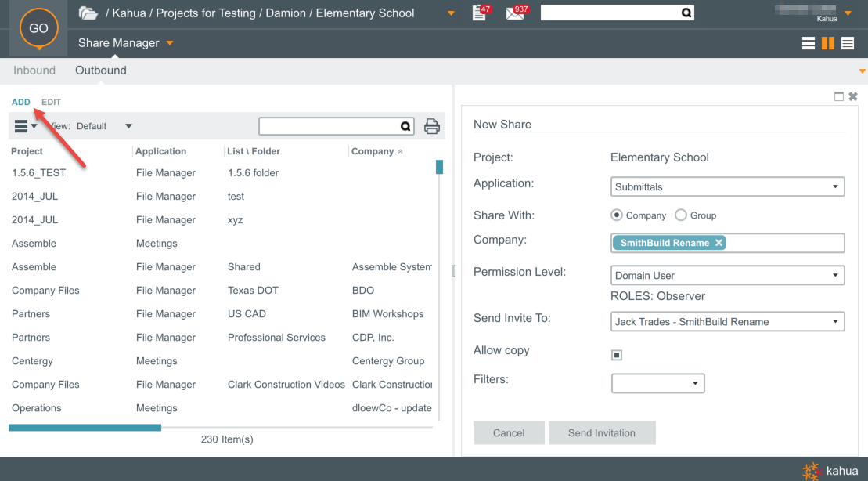The image size is (868, 481).
Task: Switch to the split pane view icon
Action: tap(827, 43)
